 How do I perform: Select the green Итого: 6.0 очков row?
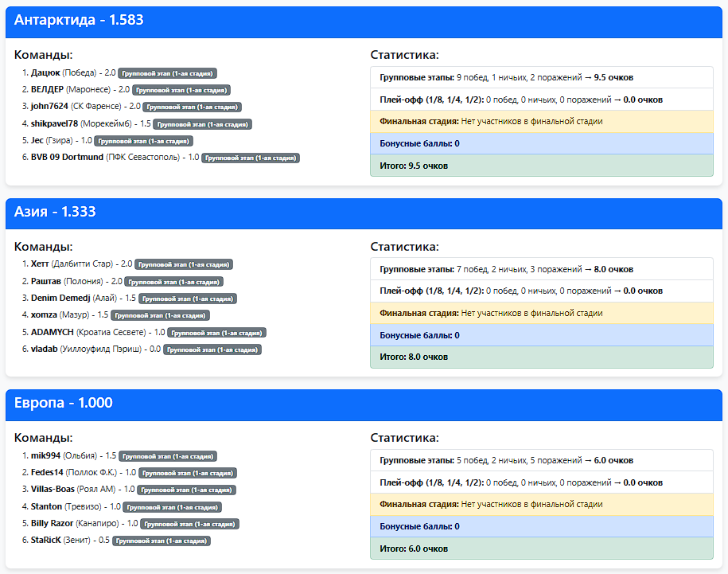click(x=541, y=549)
